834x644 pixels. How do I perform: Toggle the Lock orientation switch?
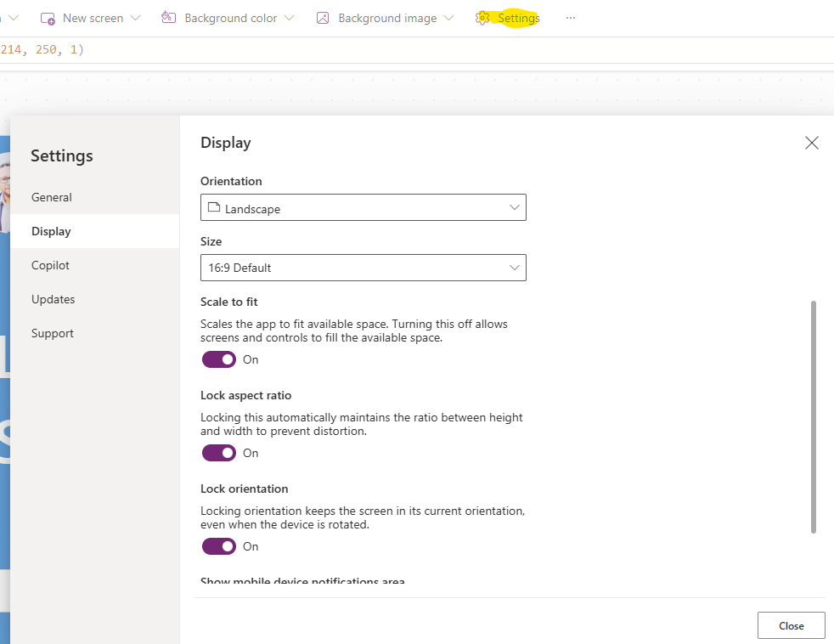(218, 546)
